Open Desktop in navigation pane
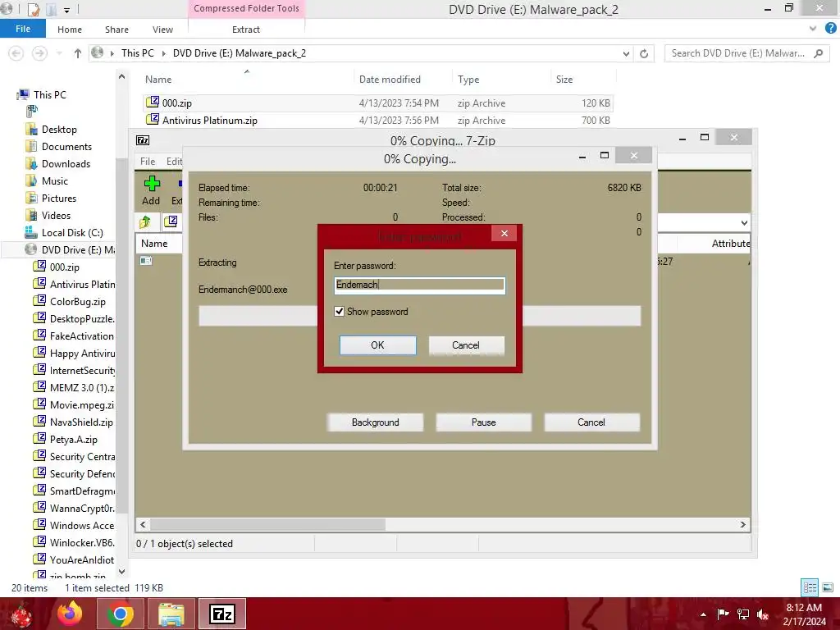Screen dimensions: 840x630 [59, 129]
